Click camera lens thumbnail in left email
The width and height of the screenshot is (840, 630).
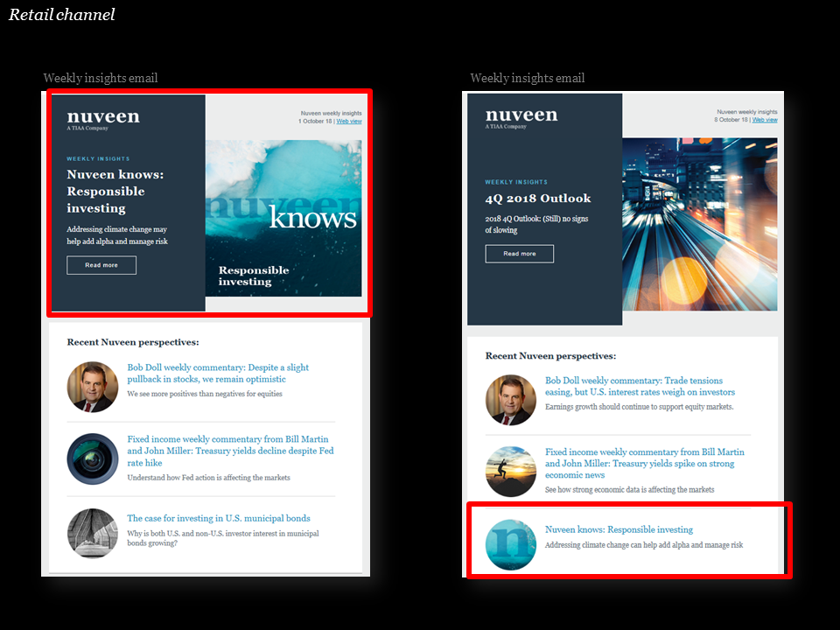[93, 459]
